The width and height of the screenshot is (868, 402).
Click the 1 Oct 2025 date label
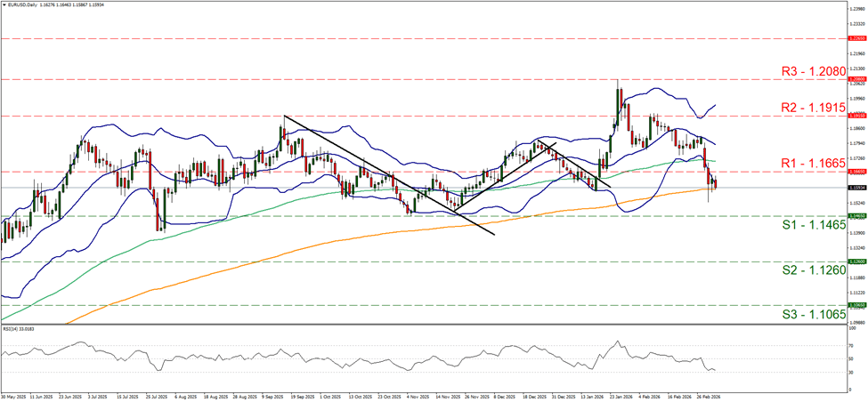(329, 397)
